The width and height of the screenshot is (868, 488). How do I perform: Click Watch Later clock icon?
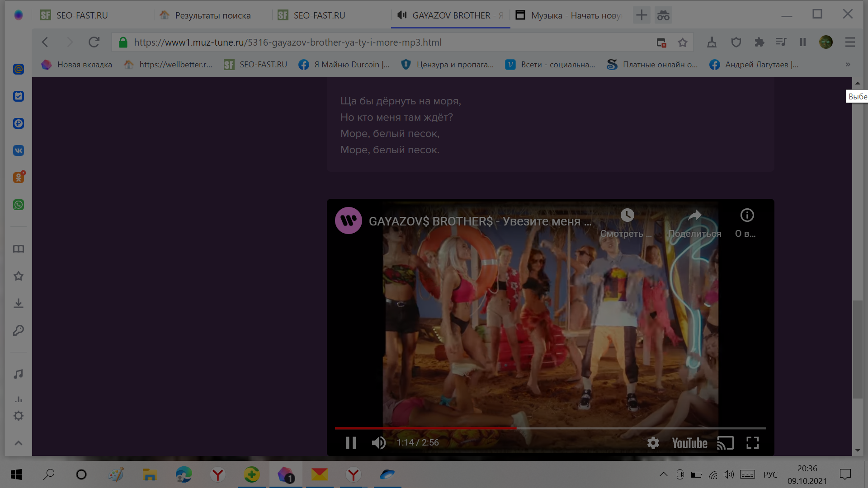point(627,215)
